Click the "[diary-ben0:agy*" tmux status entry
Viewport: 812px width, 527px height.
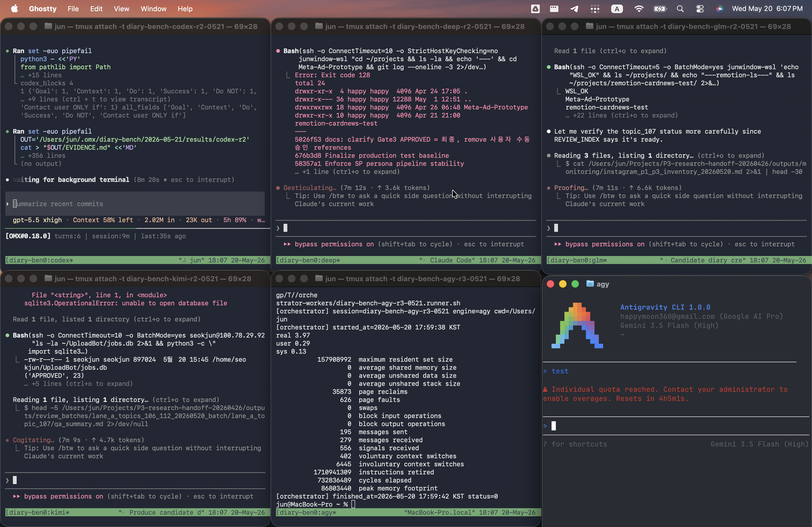306,512
